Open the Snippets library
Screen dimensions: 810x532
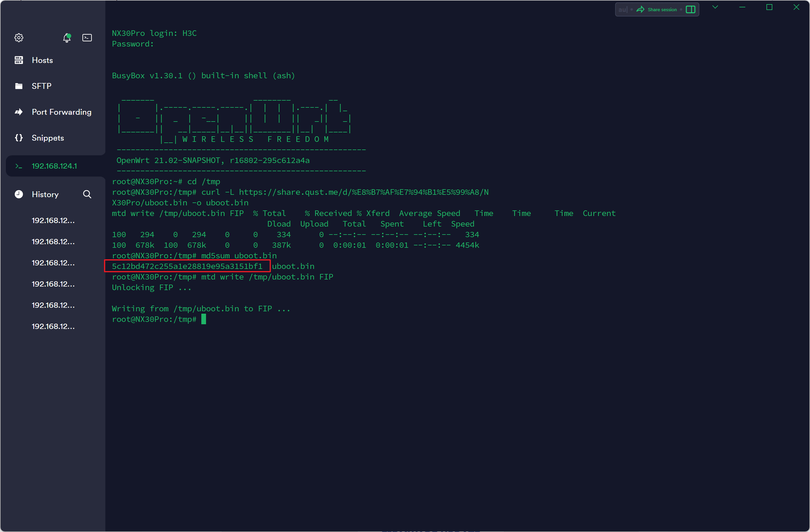[x=47, y=138]
